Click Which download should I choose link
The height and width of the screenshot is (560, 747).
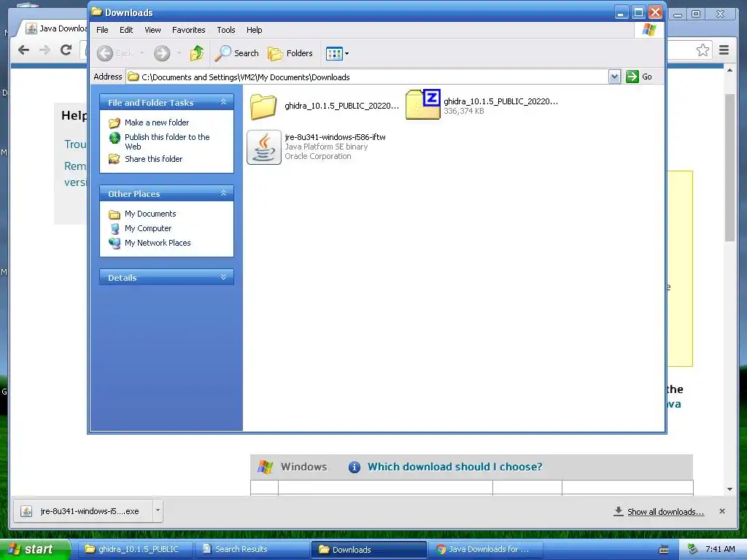pyautogui.click(x=454, y=466)
